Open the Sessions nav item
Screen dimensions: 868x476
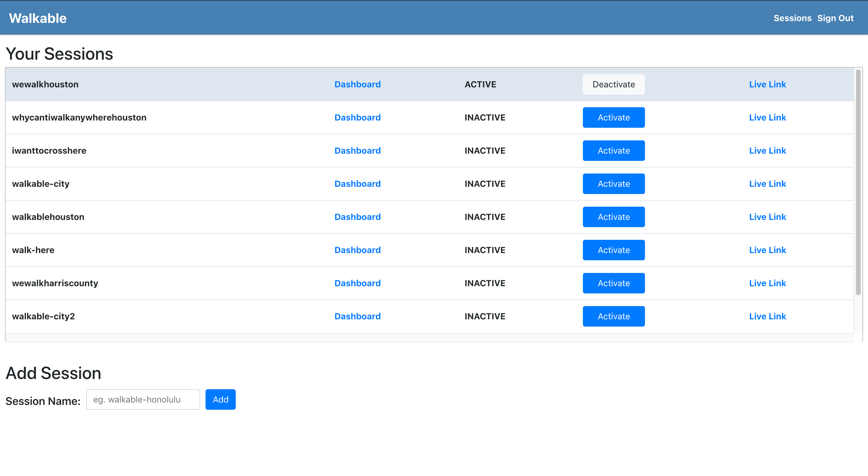click(x=792, y=18)
